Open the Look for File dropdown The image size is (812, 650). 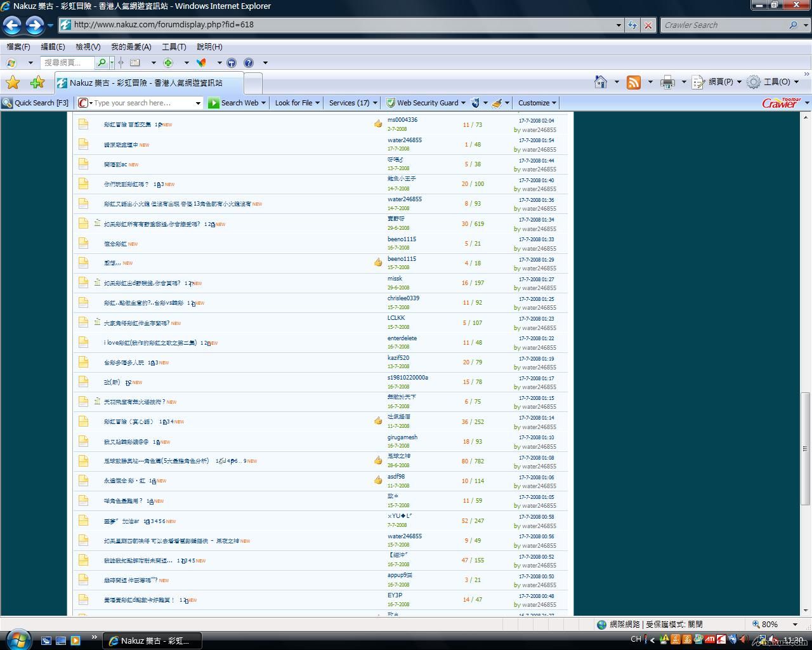coord(297,103)
